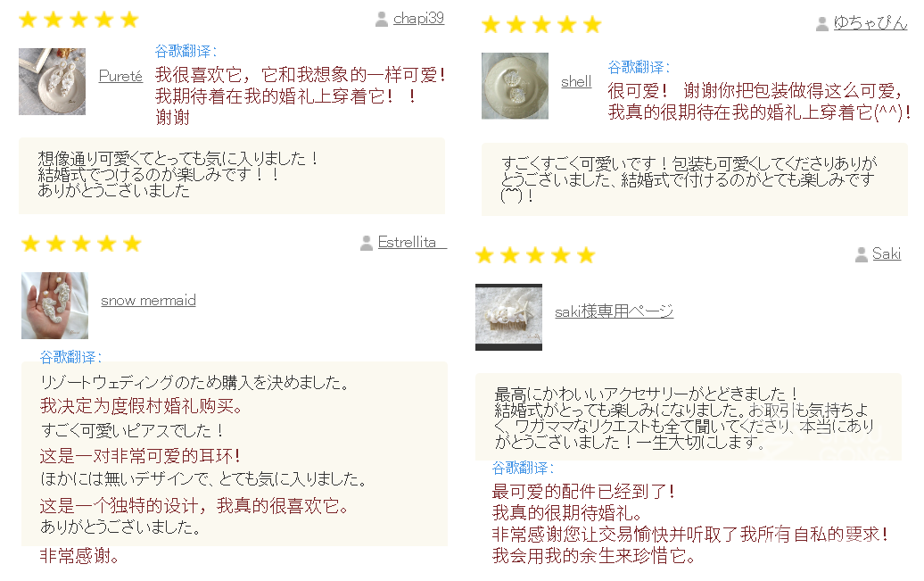Open the shell product link
This screenshot has height=581, width=924.
(576, 82)
